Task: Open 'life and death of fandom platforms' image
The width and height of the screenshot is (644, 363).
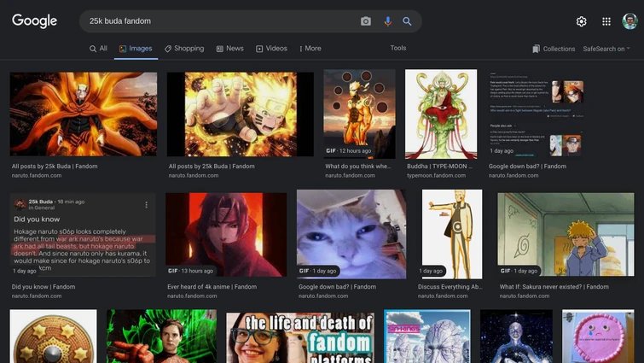Action: pyautogui.click(x=300, y=337)
